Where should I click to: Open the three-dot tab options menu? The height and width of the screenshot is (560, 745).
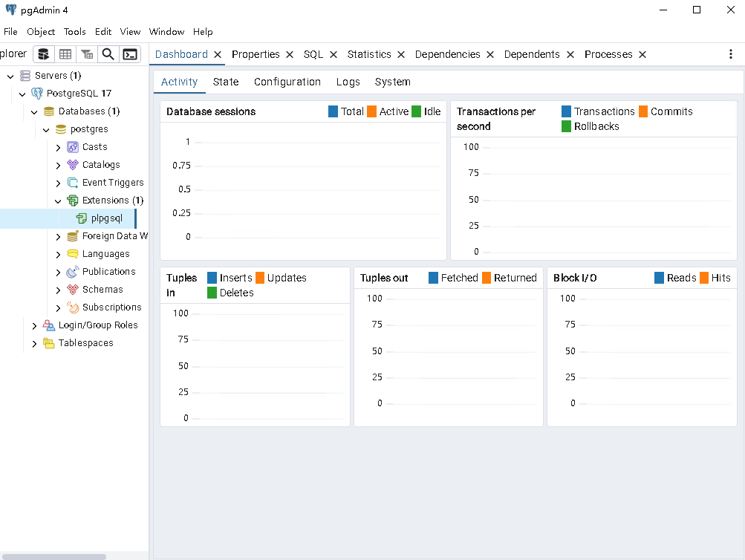tap(731, 54)
